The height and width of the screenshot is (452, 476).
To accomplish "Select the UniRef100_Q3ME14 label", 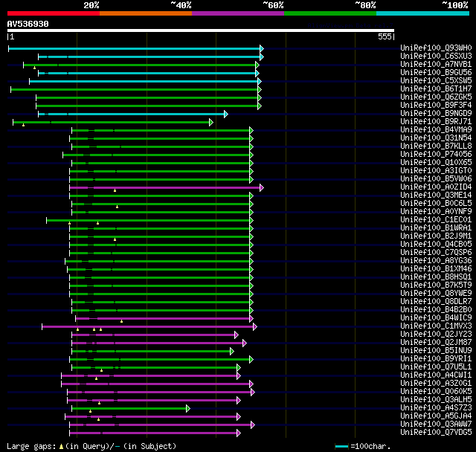I will click(436, 195).
